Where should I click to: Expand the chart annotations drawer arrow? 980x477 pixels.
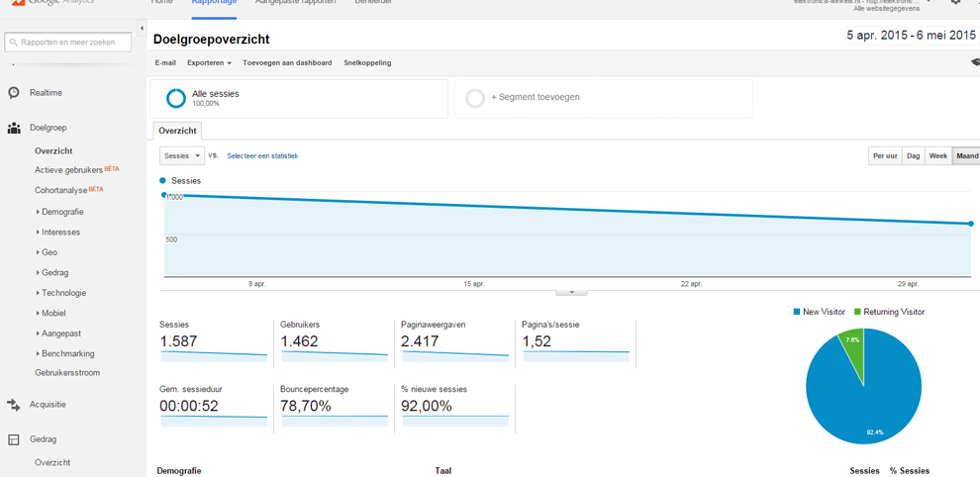[x=571, y=292]
